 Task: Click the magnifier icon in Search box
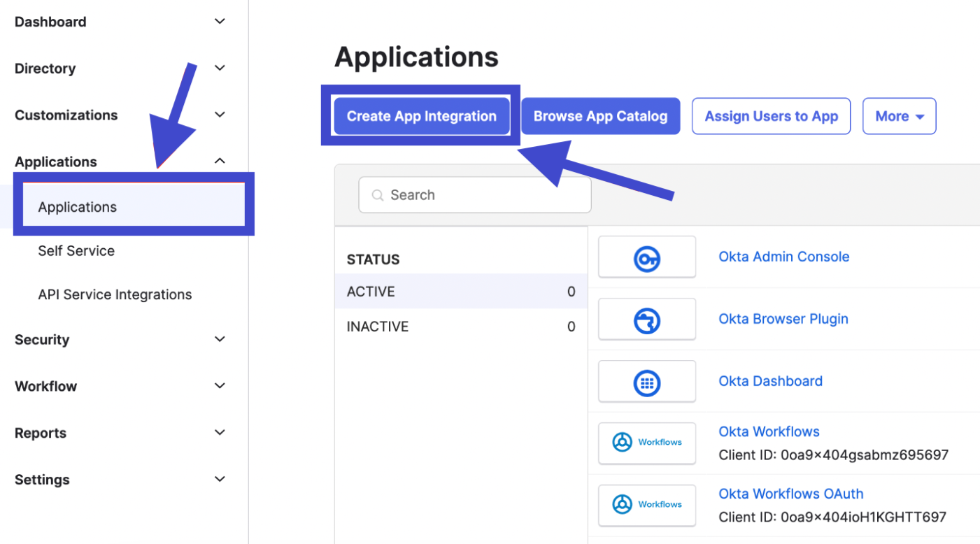(378, 196)
